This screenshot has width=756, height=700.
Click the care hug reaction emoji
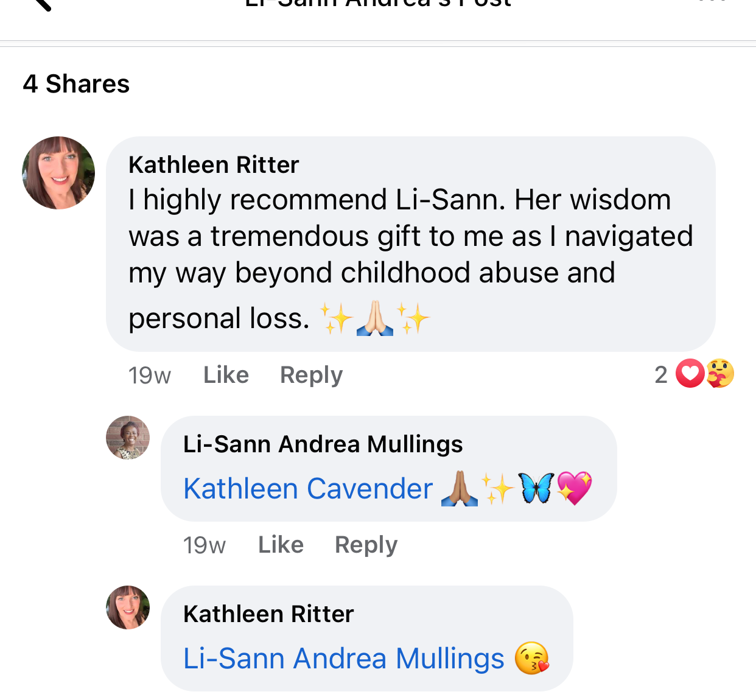pos(720,374)
